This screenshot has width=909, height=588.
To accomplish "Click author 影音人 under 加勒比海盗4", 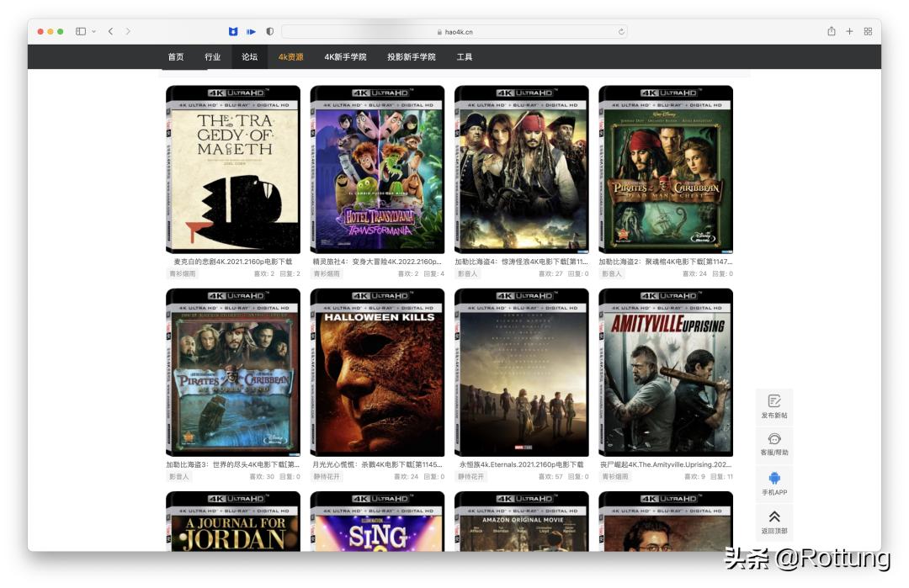I will point(468,273).
